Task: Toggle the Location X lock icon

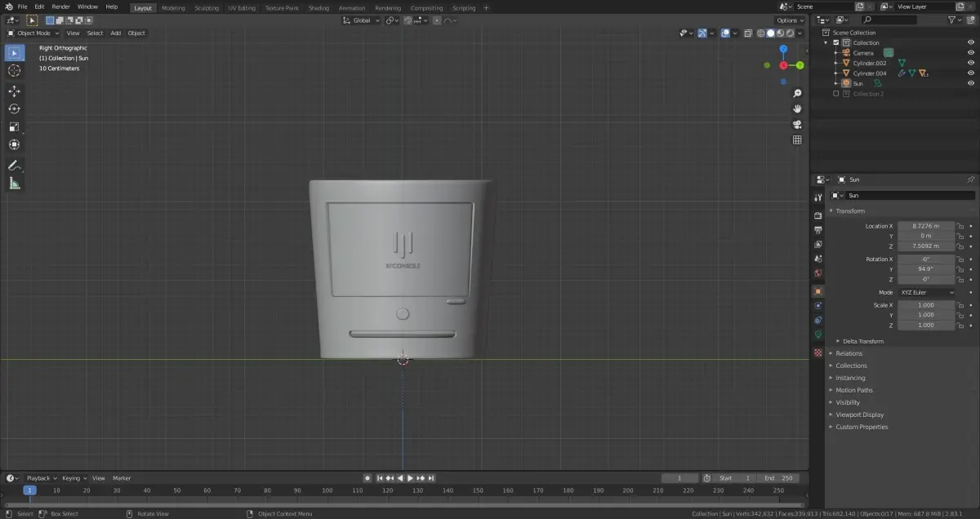Action: coord(961,226)
